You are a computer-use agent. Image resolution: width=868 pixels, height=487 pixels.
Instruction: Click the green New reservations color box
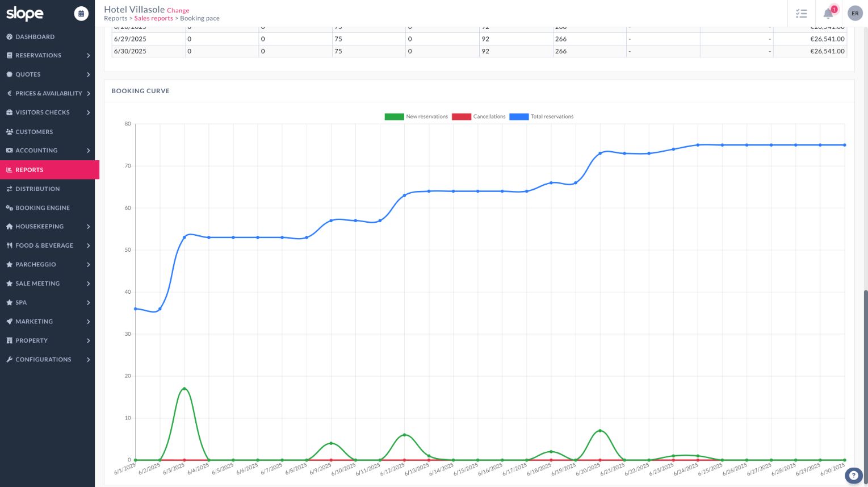[395, 116]
